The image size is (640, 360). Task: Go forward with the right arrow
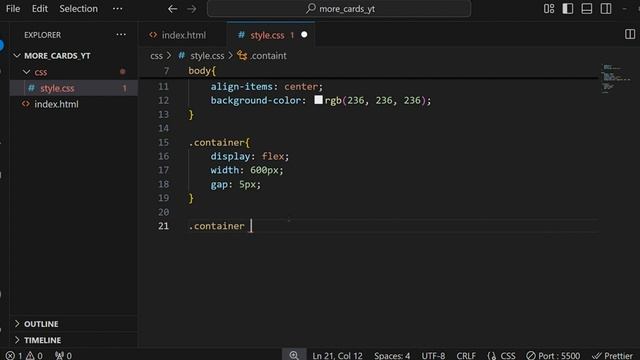(191, 9)
